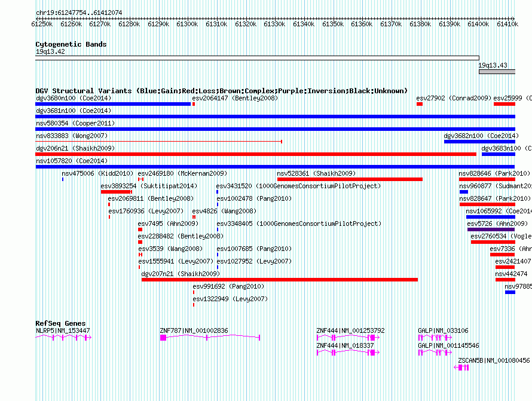The width and height of the screenshot is (532, 401).
Task: Click the 61350k position on the ruler
Action: click(333, 24)
